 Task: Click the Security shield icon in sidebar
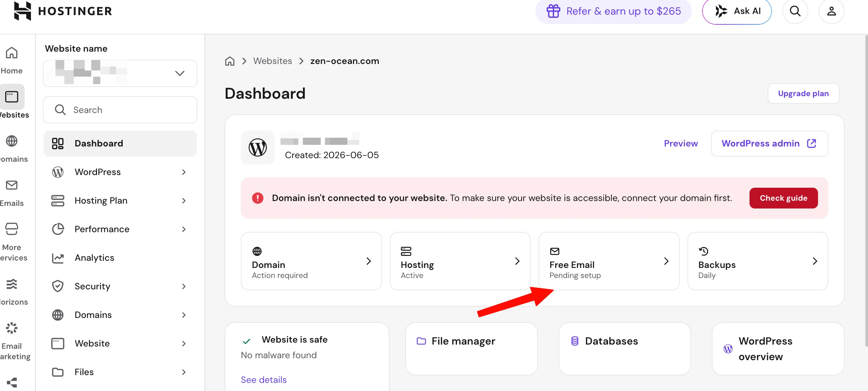tap(58, 286)
